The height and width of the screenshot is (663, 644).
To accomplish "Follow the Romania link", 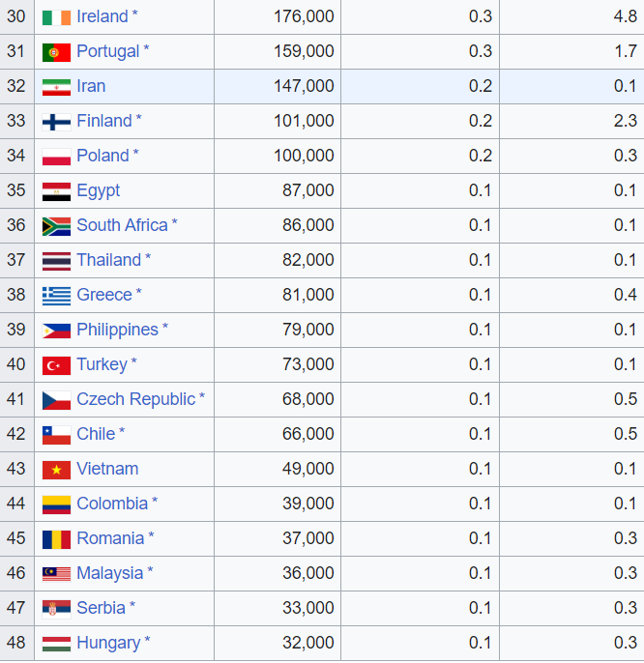I will (110, 538).
